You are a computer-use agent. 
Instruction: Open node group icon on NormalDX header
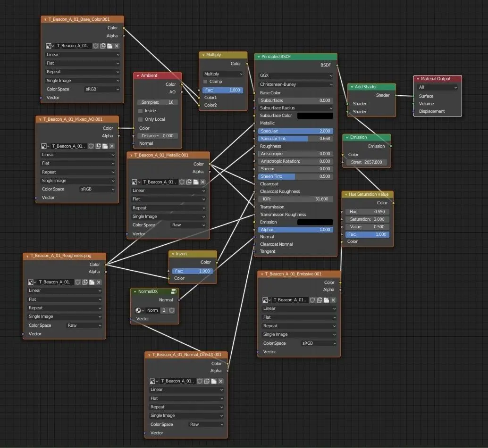click(x=174, y=291)
